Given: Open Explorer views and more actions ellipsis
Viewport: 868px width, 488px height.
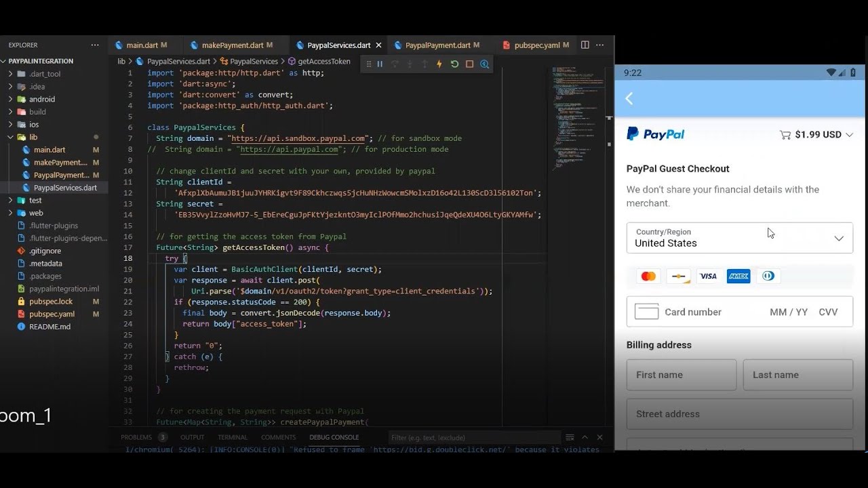Looking at the screenshot, I should [x=95, y=45].
